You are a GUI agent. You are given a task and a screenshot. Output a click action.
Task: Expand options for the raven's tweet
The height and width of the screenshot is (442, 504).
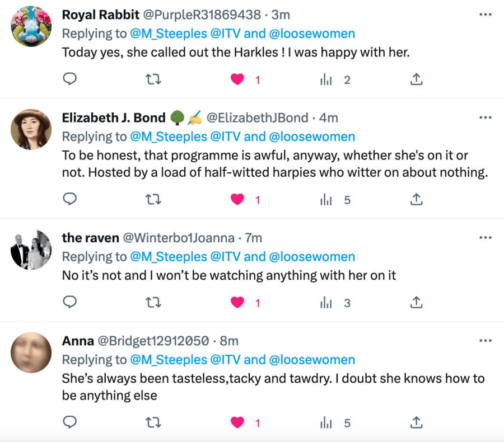coord(485,237)
